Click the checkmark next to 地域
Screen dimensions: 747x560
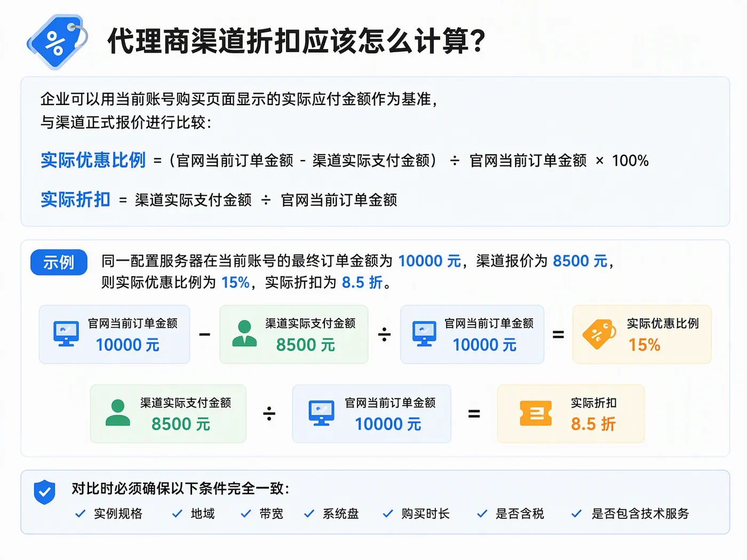pos(177,514)
